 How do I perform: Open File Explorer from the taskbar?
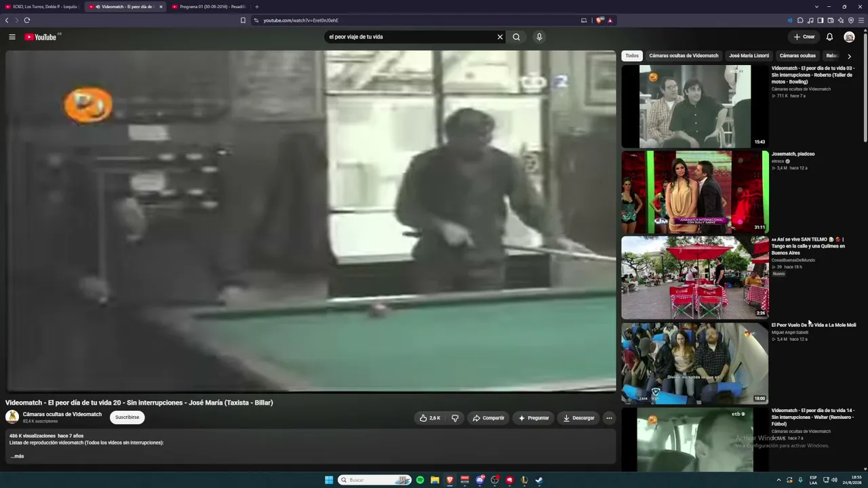click(435, 480)
